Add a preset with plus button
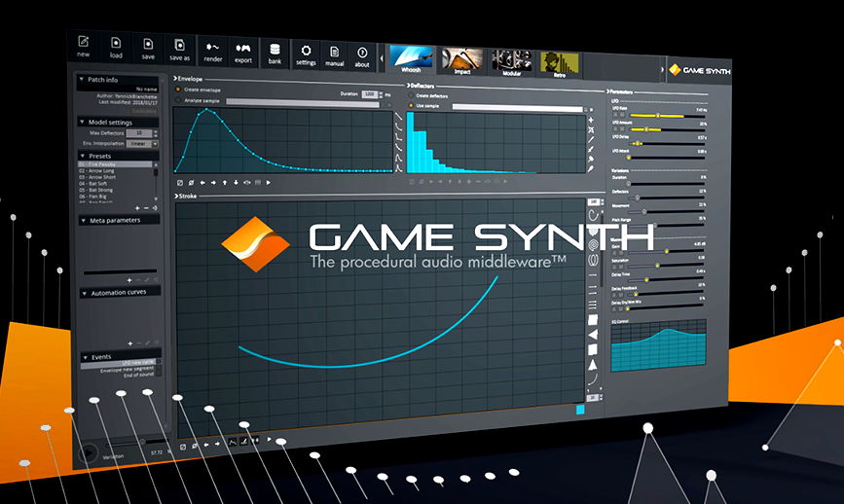Image resolution: width=844 pixels, height=504 pixels. pos(137,208)
